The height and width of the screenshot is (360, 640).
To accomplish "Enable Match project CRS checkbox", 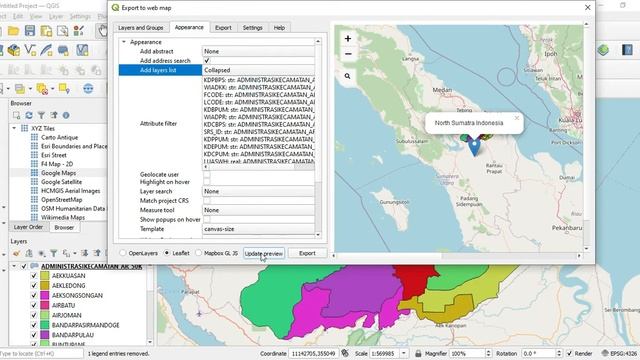I will [x=207, y=200].
